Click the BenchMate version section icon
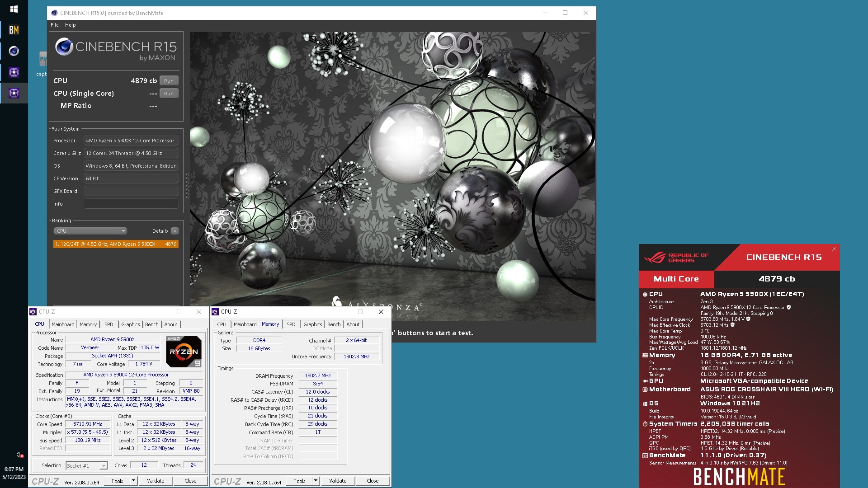Viewport: 868px width, 488px height. tap(645, 455)
